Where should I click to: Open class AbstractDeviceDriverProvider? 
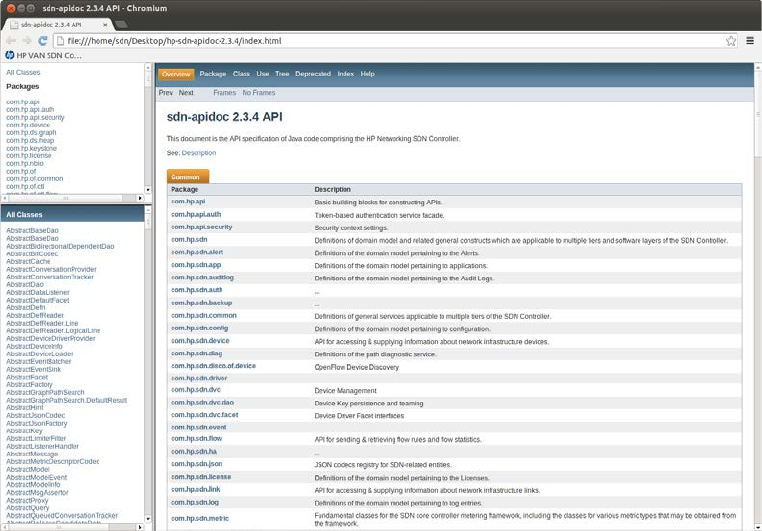(51, 338)
